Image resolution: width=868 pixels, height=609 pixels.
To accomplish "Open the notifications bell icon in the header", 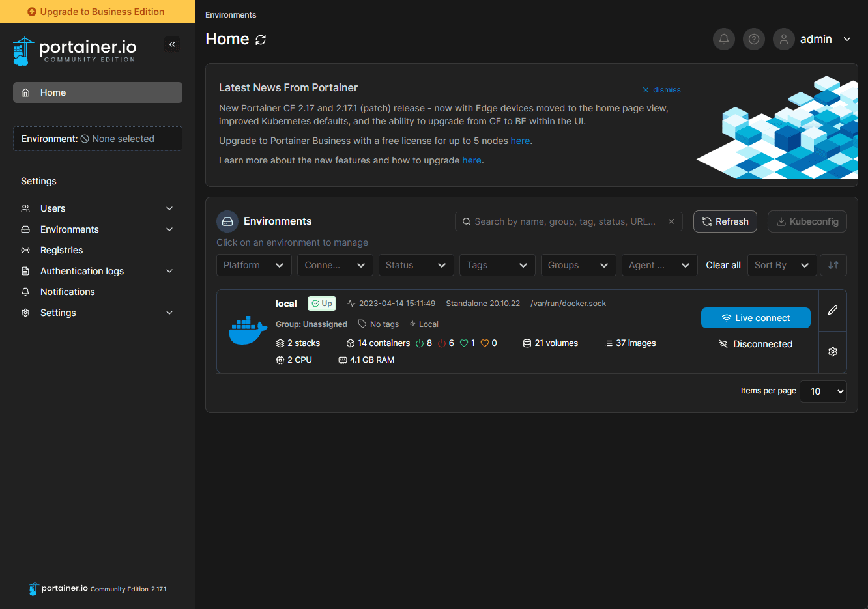I will [724, 39].
